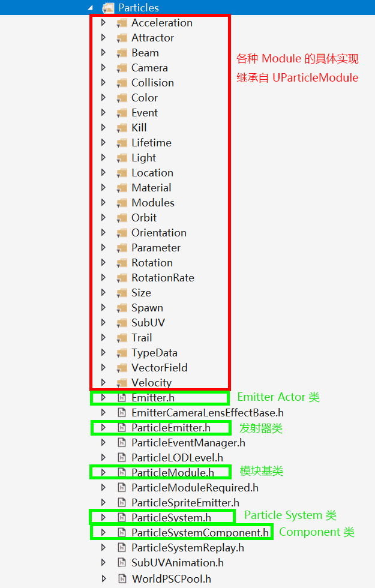Image resolution: width=375 pixels, height=588 pixels.
Task: Select the RotationRate folder
Action: 163,278
